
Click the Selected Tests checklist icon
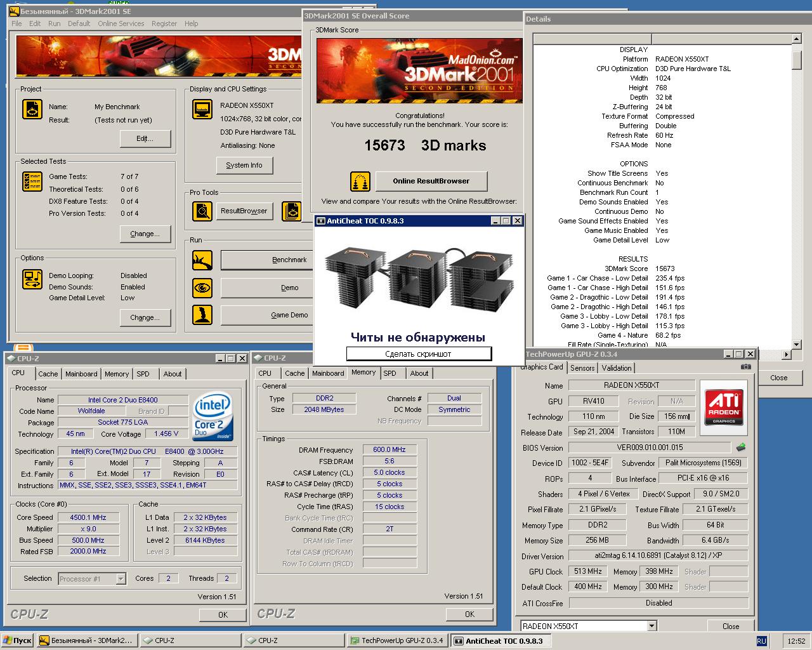(32, 182)
